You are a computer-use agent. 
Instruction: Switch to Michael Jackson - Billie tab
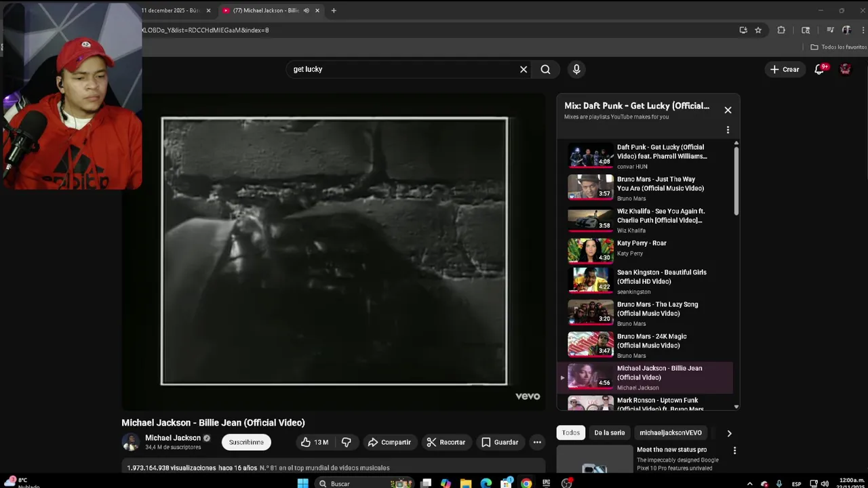(x=266, y=10)
